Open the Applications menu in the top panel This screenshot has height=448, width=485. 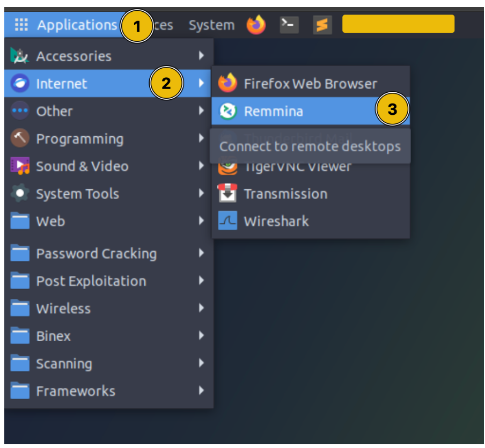(65, 25)
